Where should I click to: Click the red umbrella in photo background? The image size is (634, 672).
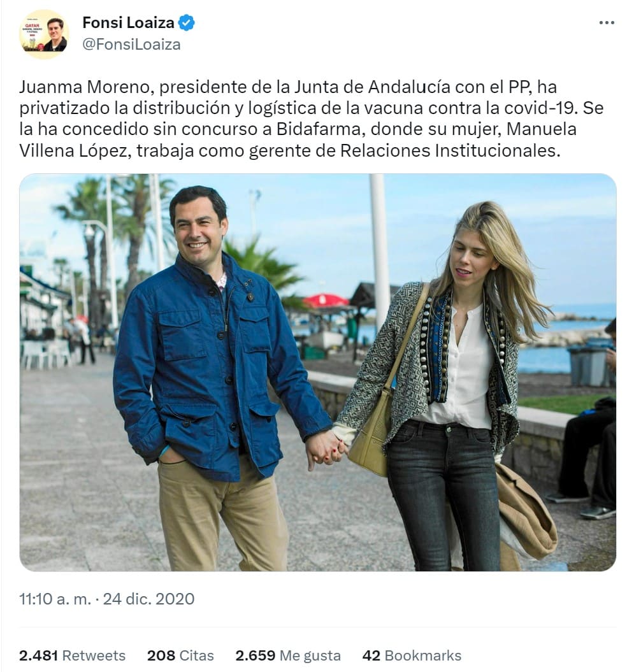(326, 301)
